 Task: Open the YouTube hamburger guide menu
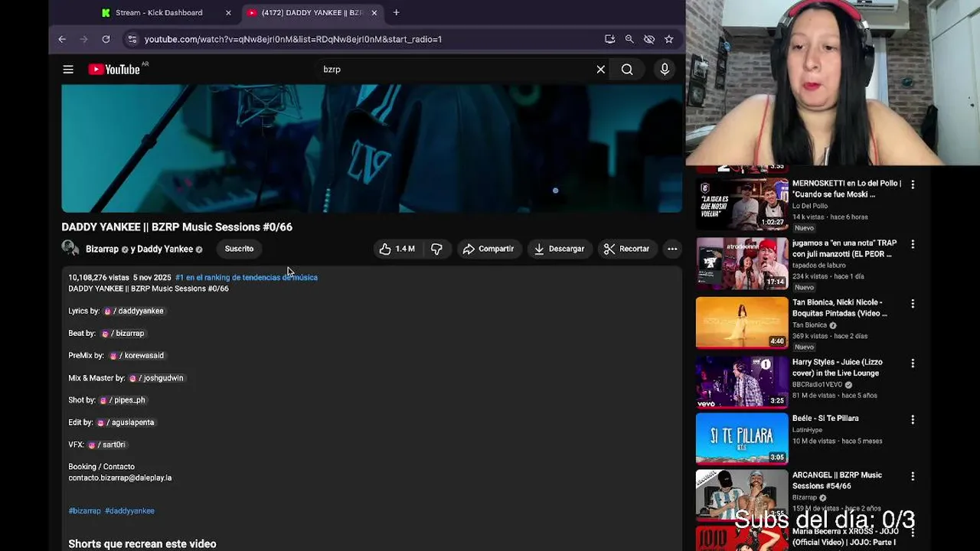68,70
